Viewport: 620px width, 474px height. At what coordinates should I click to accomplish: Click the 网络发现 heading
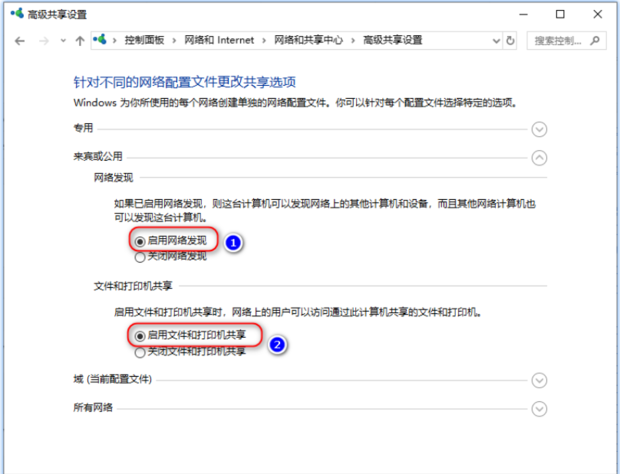[113, 178]
